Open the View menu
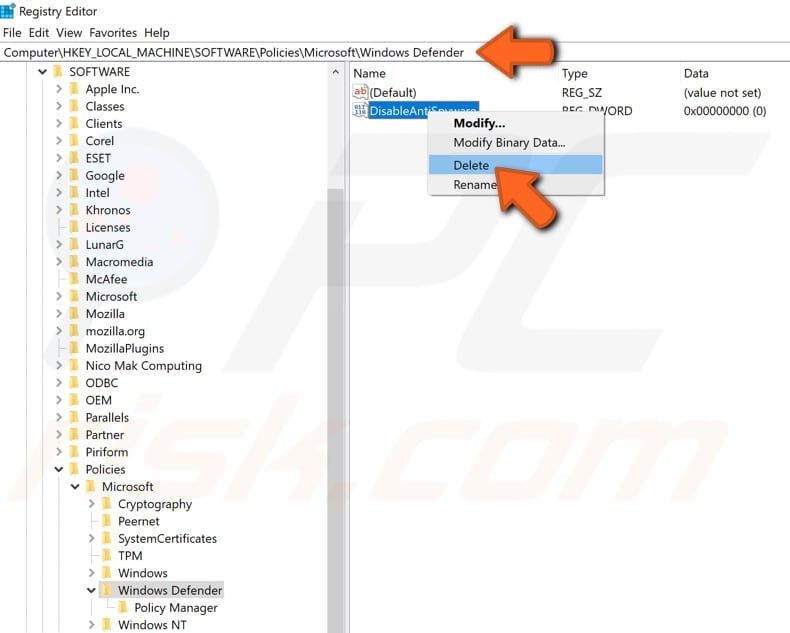 click(69, 33)
